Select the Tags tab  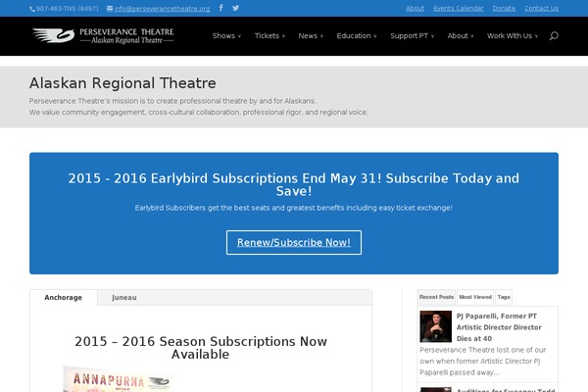coord(504,297)
